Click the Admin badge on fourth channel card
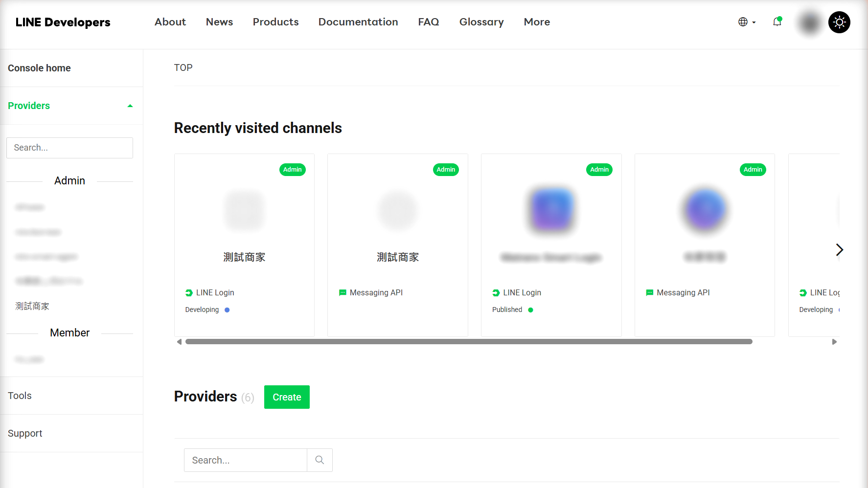Screen dimensions: 868x488 coord(753,170)
